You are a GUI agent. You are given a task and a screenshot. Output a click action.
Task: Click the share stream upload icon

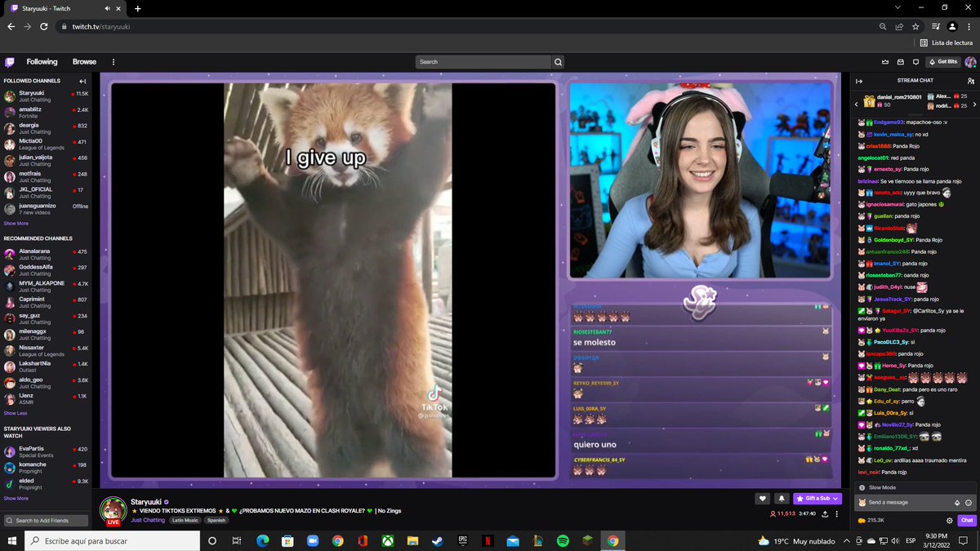(826, 513)
